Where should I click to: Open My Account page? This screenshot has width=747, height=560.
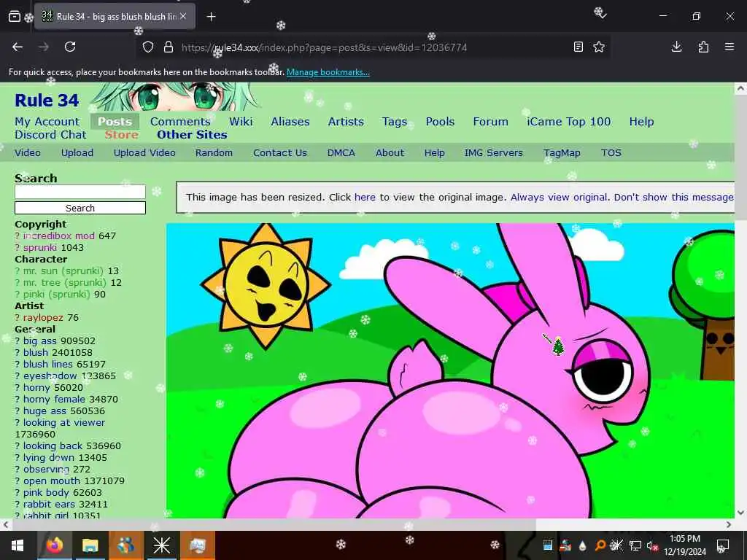(47, 122)
